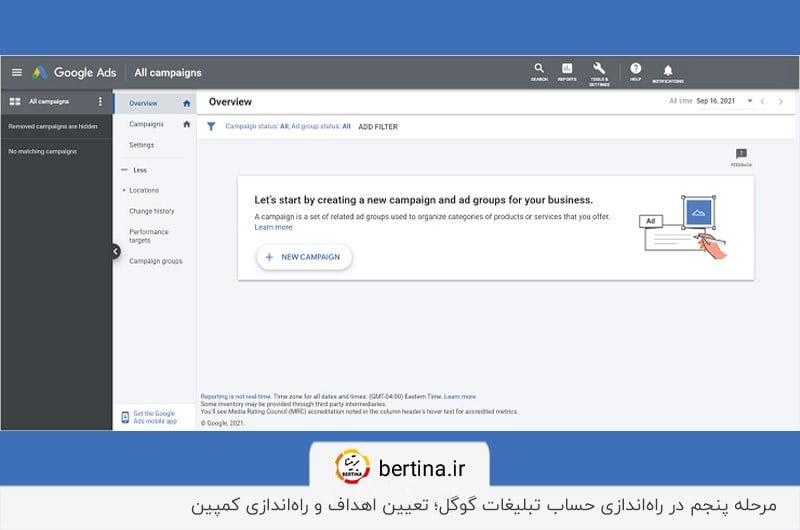Open the hamburger main menu
This screenshot has width=800, height=530.
click(16, 72)
